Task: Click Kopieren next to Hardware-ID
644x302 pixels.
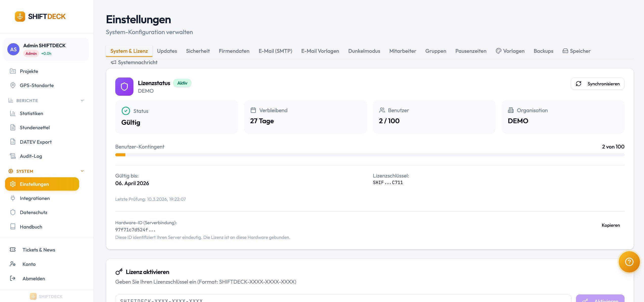Action: 610,225
